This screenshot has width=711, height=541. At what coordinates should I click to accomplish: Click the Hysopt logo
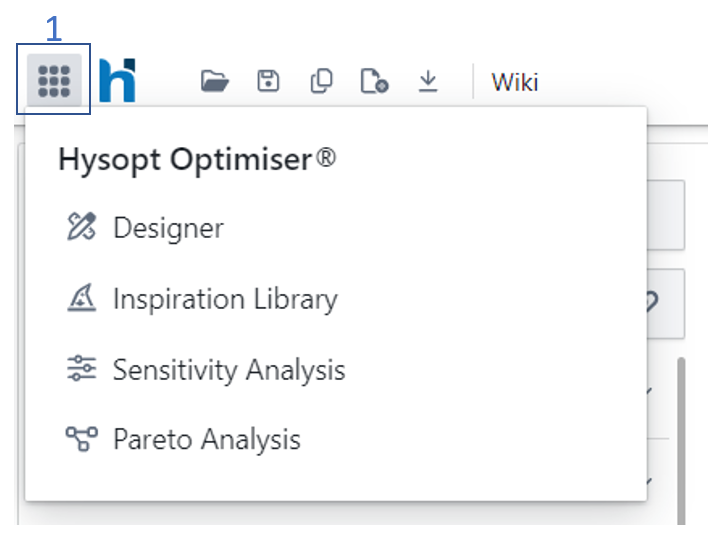pos(117,81)
